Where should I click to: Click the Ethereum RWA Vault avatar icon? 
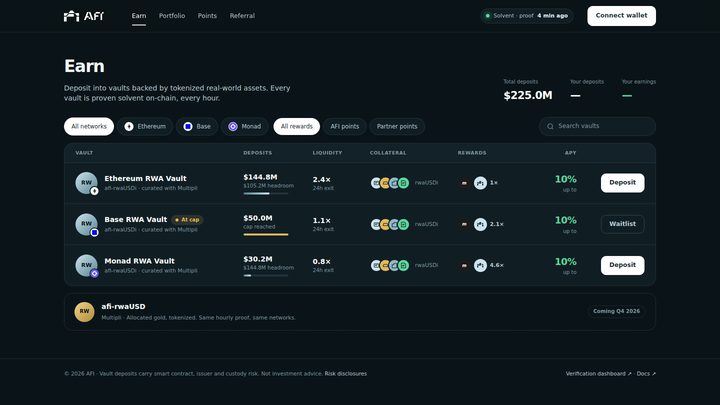pos(86,183)
